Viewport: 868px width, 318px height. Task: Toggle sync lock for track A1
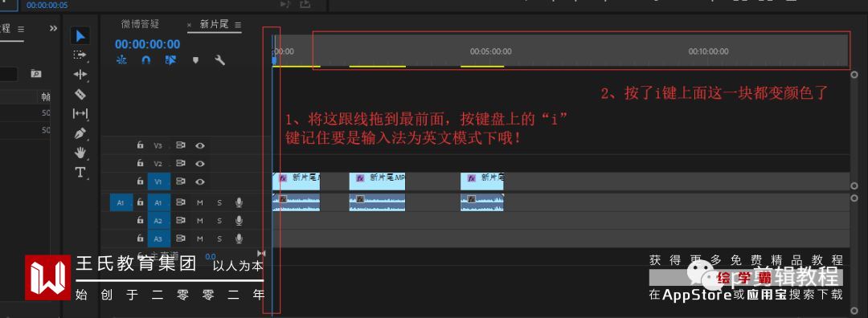[x=181, y=203]
